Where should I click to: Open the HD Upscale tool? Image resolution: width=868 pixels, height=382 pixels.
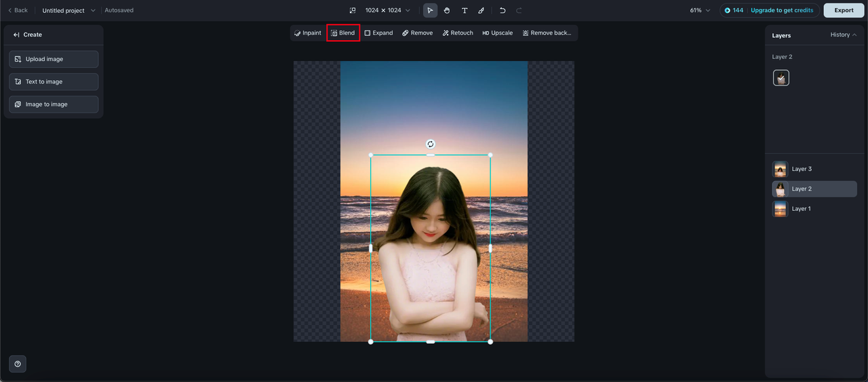click(498, 33)
